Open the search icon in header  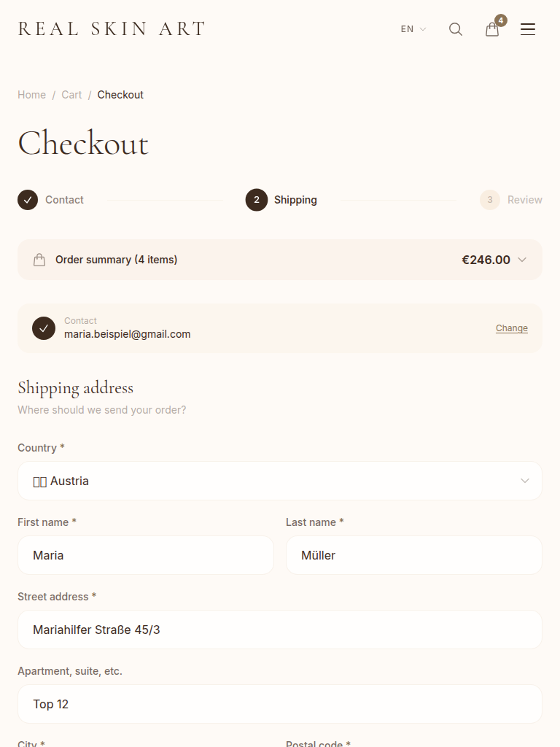(456, 29)
